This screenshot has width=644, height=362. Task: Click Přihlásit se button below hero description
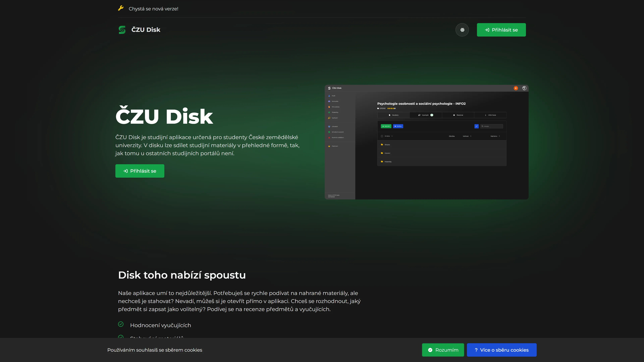pos(140,171)
